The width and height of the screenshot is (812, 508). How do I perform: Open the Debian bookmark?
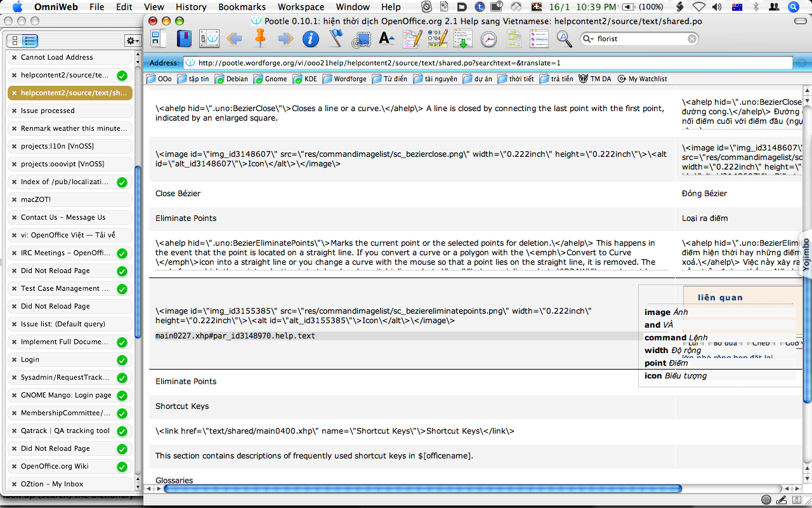pos(232,79)
